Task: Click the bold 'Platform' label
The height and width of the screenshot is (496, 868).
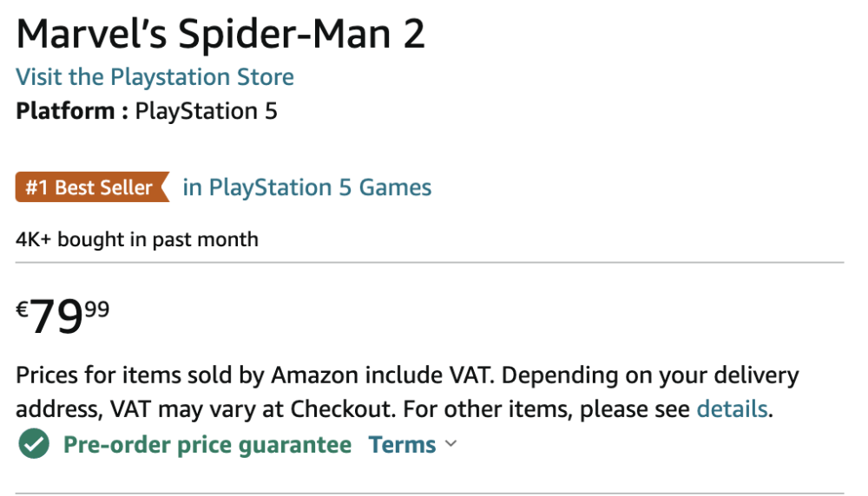Action: 65,111
